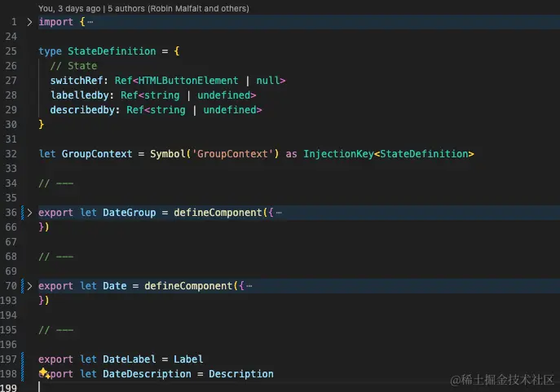The height and width of the screenshot is (392, 560).
Task: Click 'StateDefinition' inside InjectionKey generic
Action: point(425,154)
